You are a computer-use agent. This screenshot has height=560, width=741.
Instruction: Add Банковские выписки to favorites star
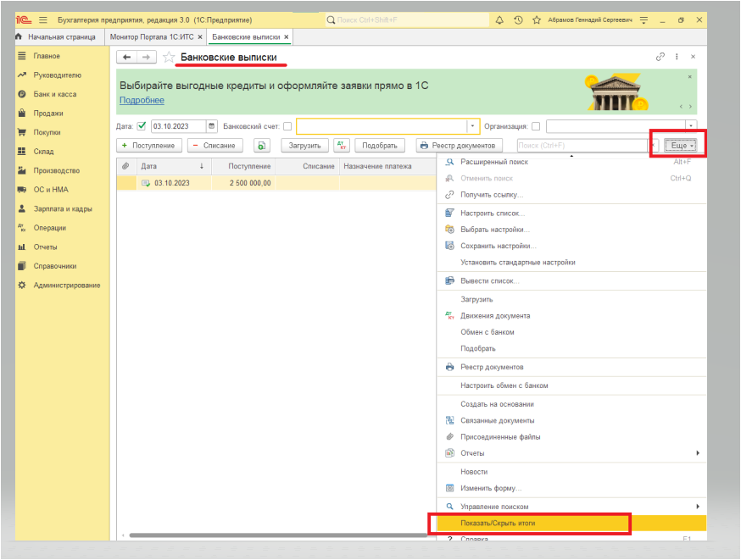click(168, 57)
